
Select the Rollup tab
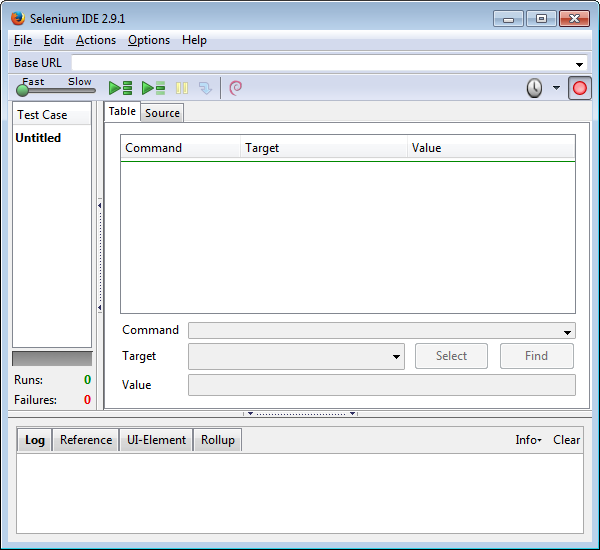(x=218, y=440)
